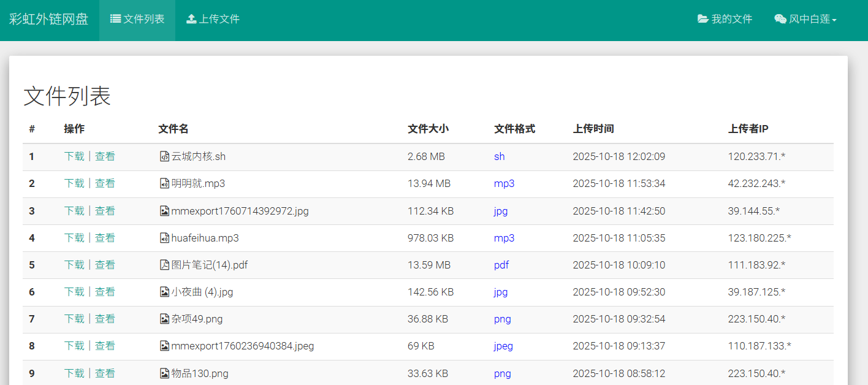View the 明明就.mp3 file

[105, 183]
